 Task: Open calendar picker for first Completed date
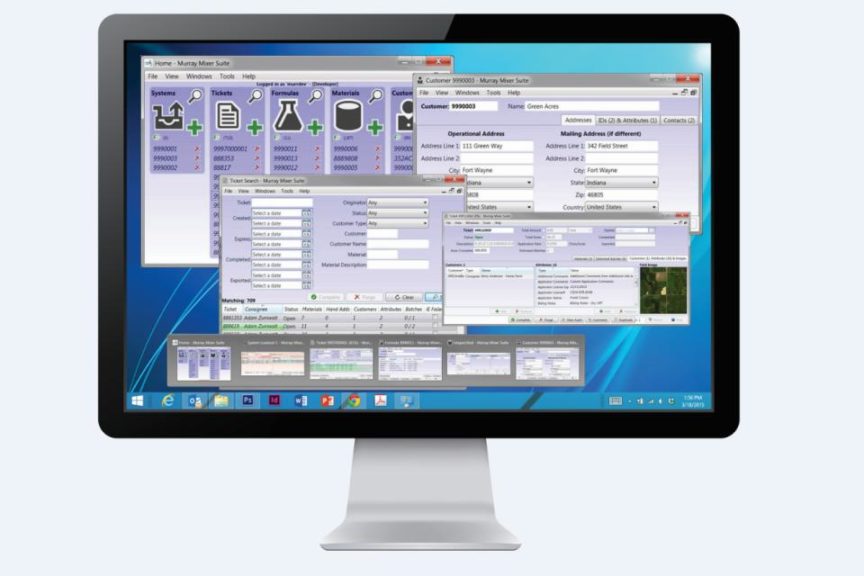click(x=306, y=255)
